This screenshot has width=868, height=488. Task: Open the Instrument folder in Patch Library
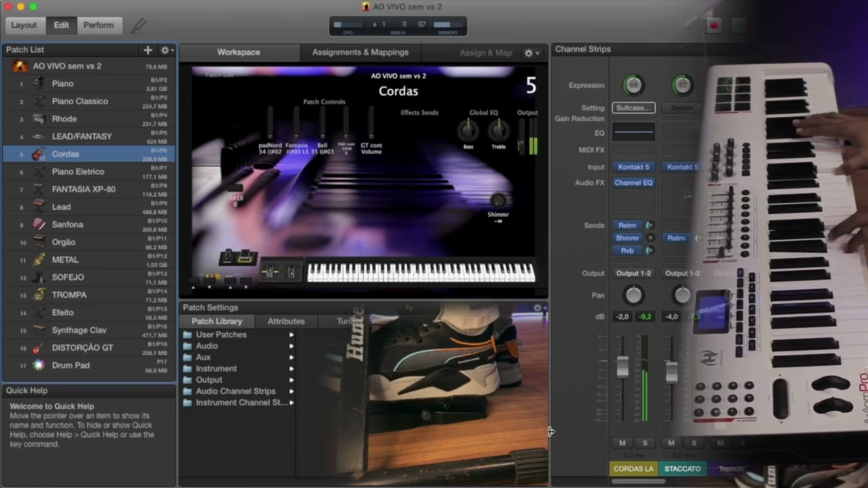(216, 369)
